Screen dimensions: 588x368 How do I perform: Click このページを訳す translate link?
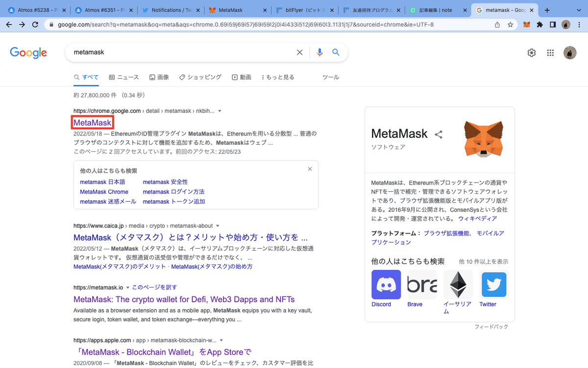154,288
